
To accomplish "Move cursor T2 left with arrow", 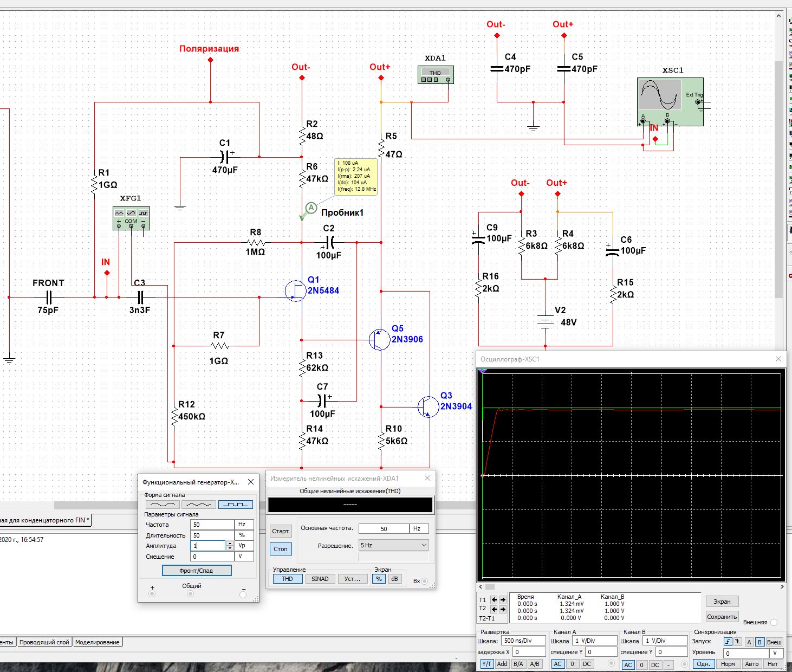I will click(x=494, y=609).
